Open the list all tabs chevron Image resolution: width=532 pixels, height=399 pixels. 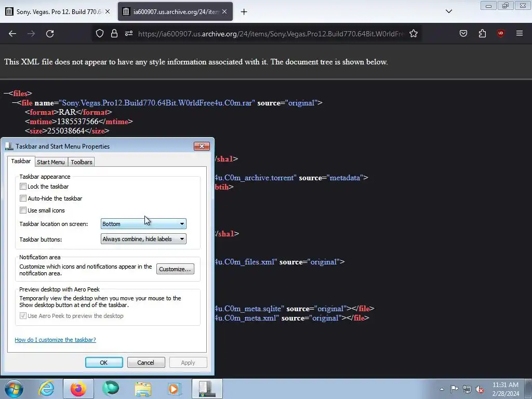[448, 11]
